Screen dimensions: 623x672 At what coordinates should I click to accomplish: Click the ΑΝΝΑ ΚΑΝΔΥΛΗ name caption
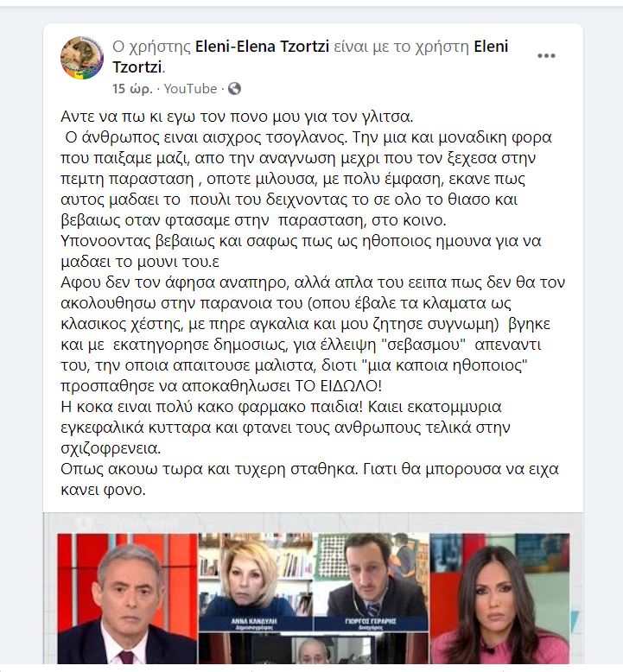[254, 623]
